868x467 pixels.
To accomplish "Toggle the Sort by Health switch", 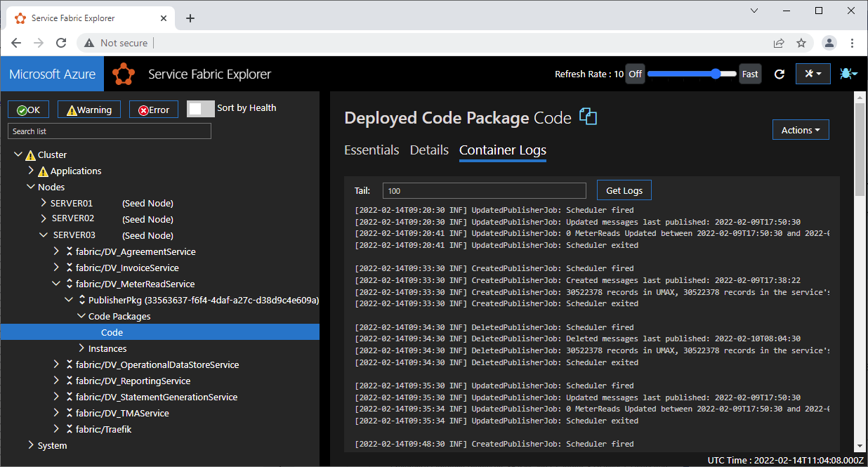I will coord(200,108).
